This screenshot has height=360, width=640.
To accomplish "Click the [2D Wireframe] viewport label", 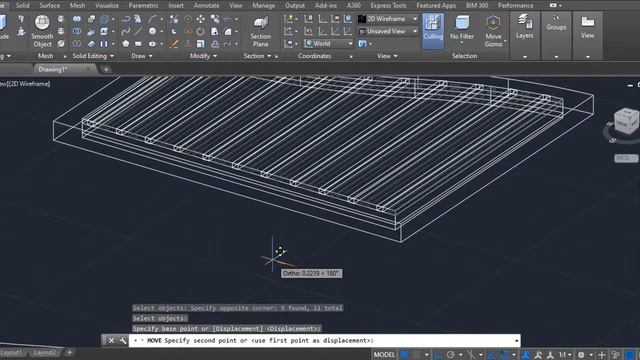I will tap(29, 84).
